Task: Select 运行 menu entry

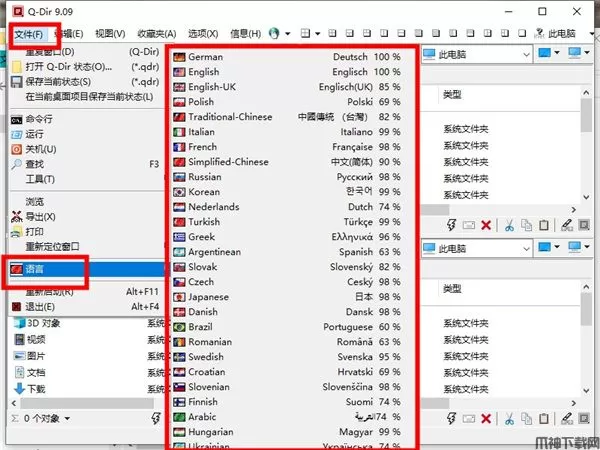Action: pos(85,134)
